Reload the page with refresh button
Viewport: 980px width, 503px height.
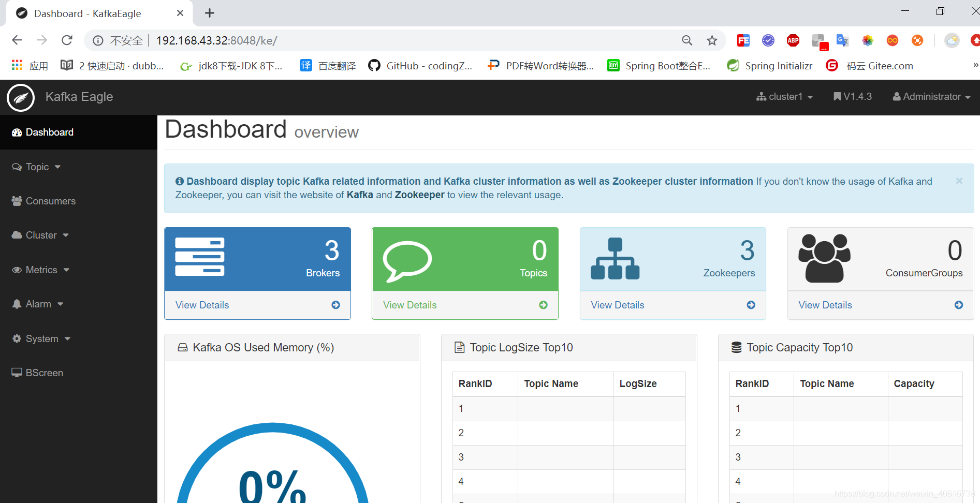[67, 40]
